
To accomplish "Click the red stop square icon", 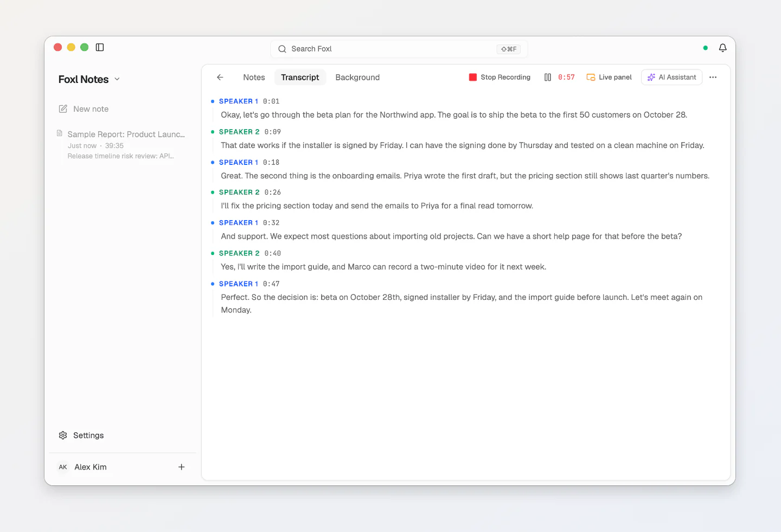I will click(472, 77).
